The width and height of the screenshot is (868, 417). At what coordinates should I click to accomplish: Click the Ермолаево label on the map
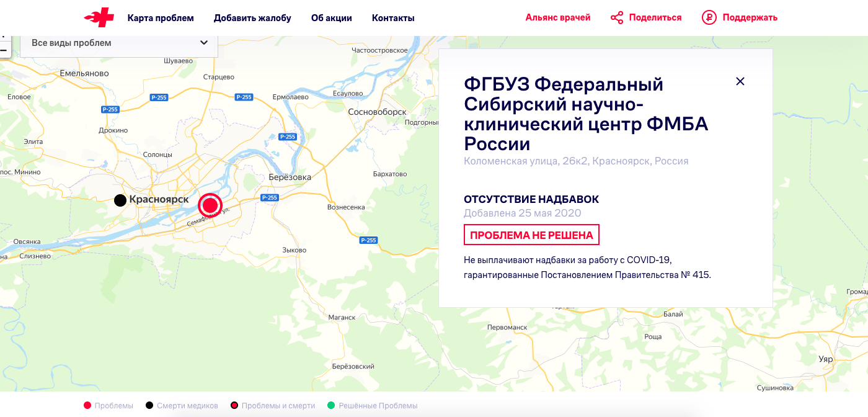pos(291,97)
